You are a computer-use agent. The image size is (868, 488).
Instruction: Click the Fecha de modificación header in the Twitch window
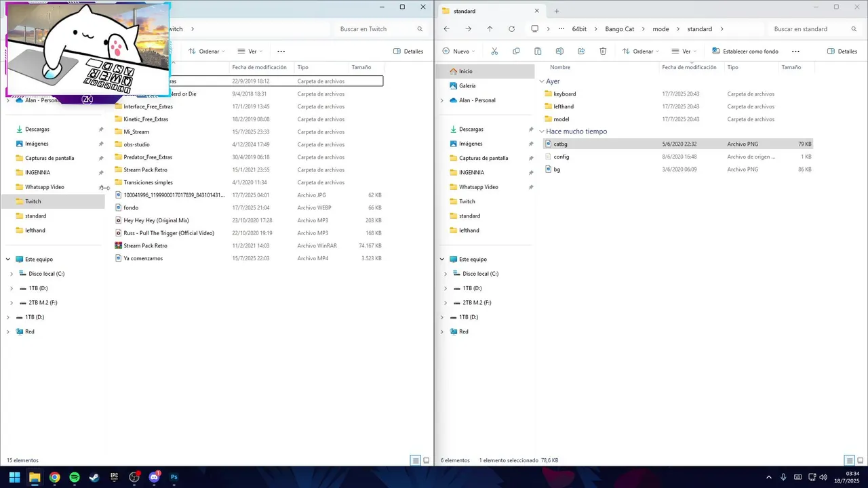click(259, 67)
